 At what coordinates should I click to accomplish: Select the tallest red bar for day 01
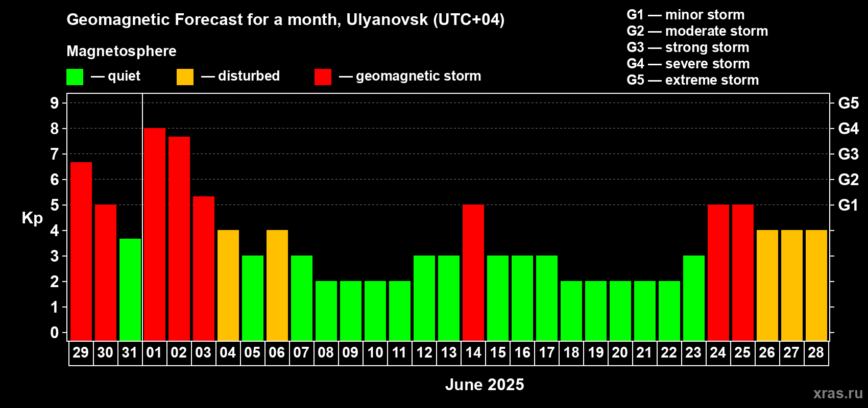click(155, 235)
